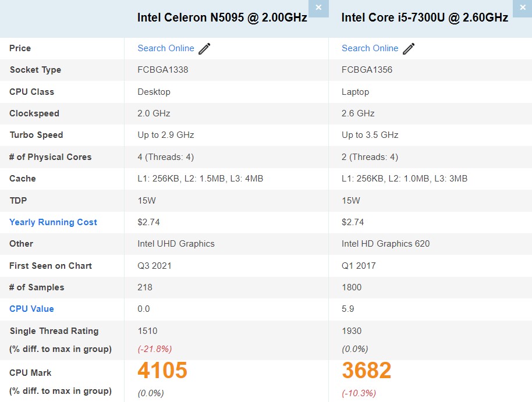Select the (-10.3%) CPU Mark difference
The image size is (532, 402).
(x=359, y=393)
